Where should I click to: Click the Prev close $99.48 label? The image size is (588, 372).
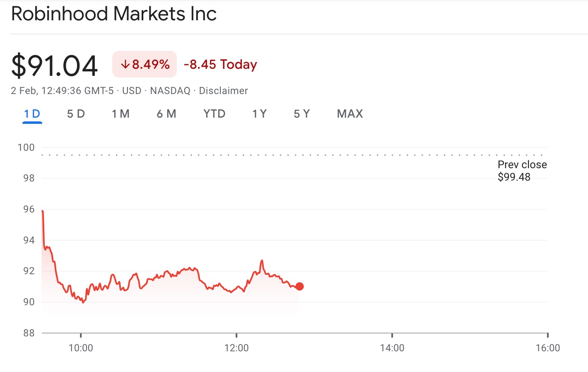(522, 171)
